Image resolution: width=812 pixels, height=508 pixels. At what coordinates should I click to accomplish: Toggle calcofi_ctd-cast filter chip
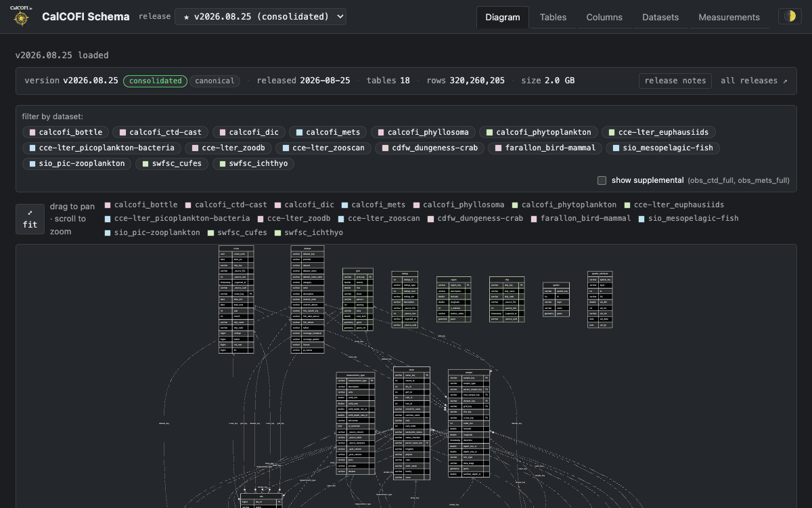point(159,132)
